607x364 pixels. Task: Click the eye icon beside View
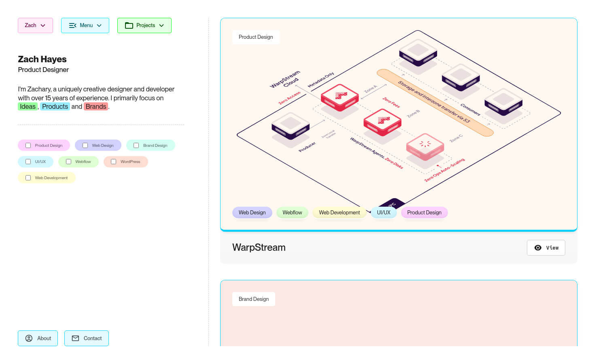click(538, 248)
